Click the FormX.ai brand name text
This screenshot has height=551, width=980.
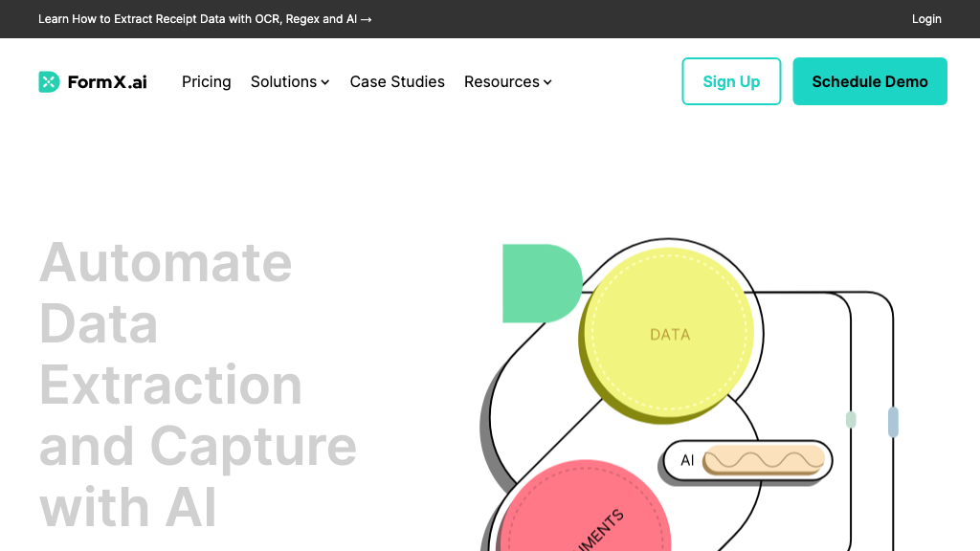click(x=107, y=82)
